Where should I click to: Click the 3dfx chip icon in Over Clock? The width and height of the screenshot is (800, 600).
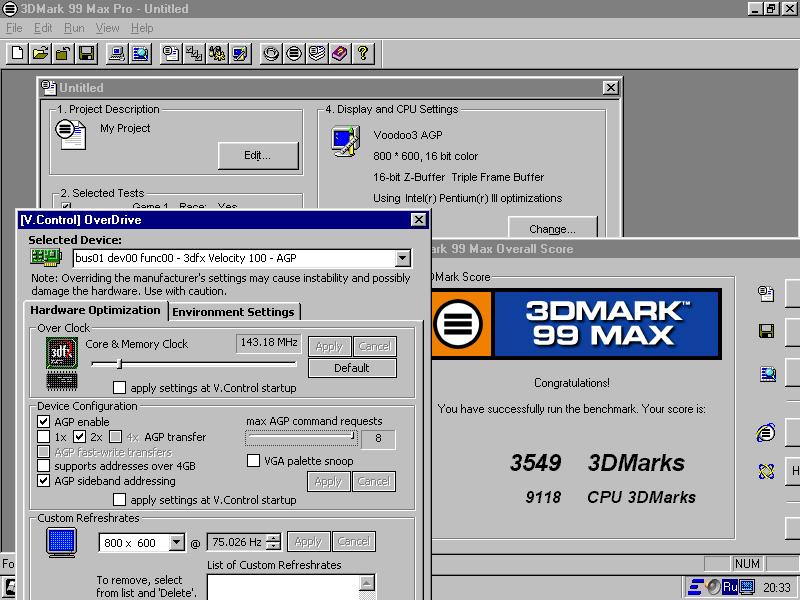tap(62, 353)
